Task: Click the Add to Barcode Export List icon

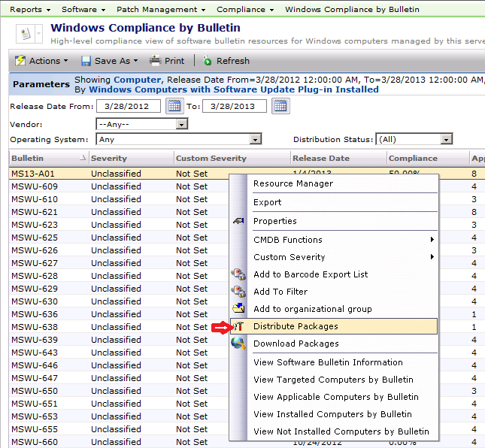Action: tap(238, 274)
